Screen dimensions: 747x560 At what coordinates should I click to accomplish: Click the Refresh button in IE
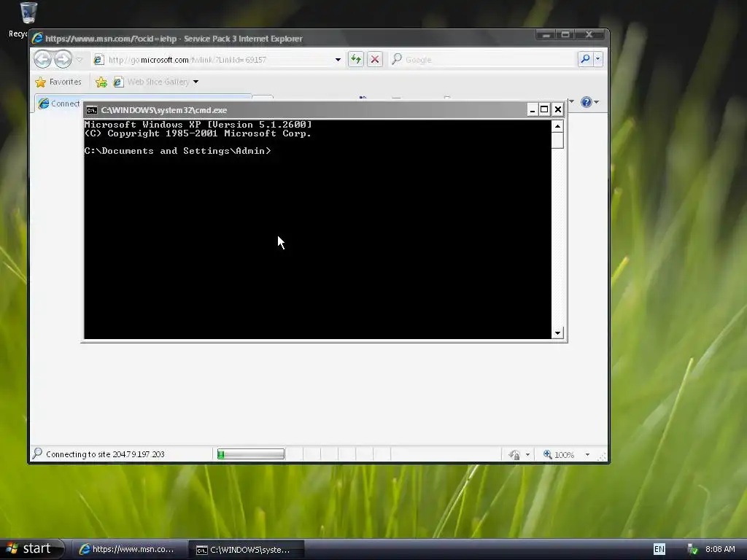coord(355,60)
